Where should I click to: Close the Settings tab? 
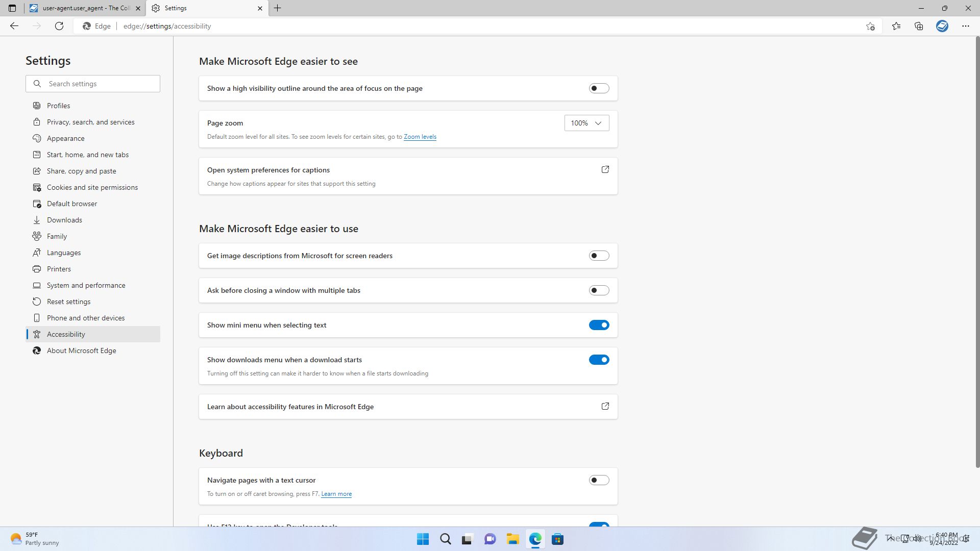coord(260,8)
